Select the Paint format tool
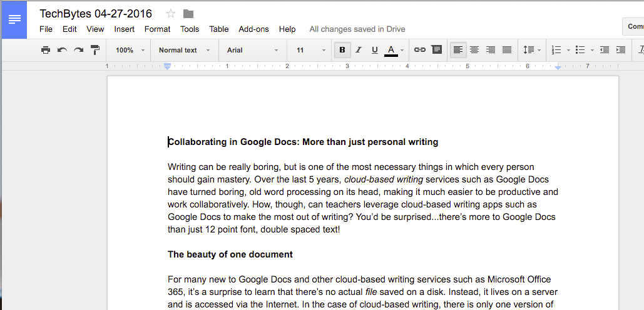 [95, 50]
